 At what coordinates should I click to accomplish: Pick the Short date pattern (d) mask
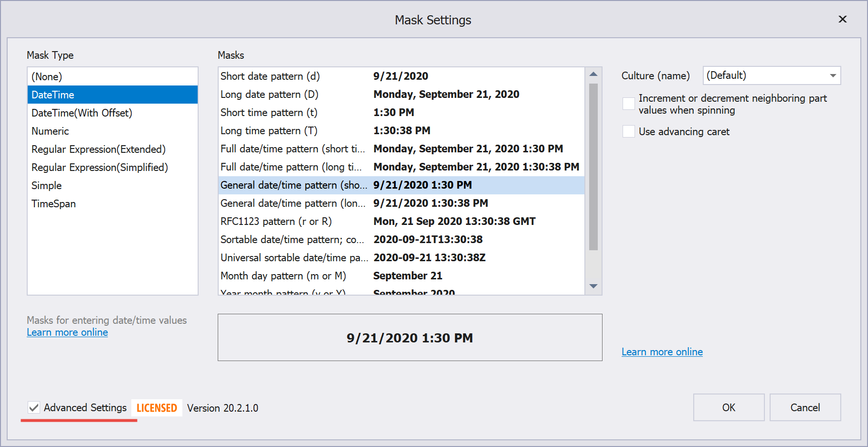pos(270,76)
